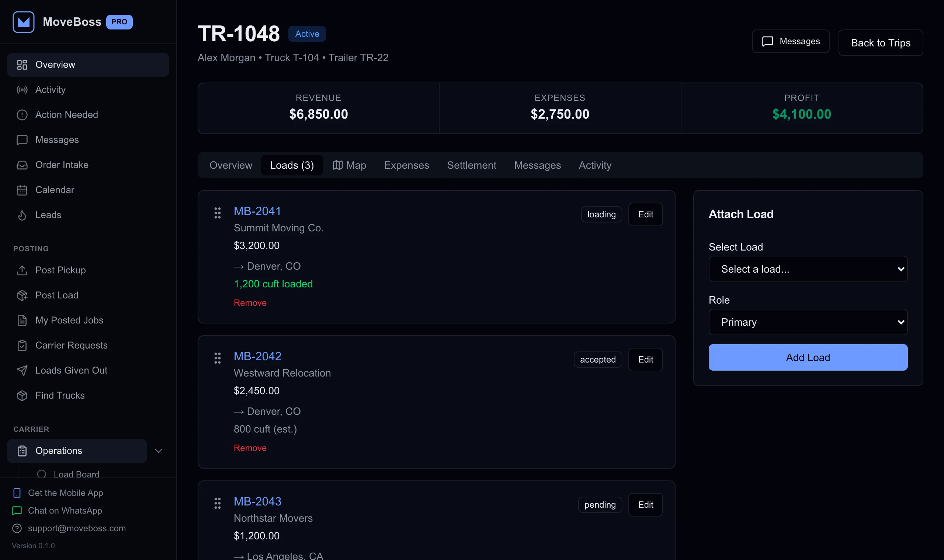
Task: Edit load MB-2041
Action: 645,214
